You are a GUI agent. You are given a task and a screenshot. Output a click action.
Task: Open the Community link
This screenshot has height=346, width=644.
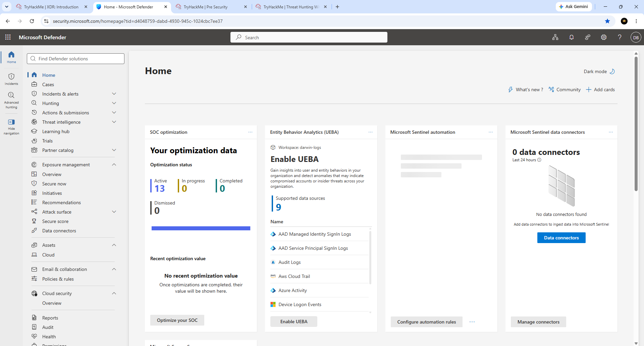coord(565,90)
